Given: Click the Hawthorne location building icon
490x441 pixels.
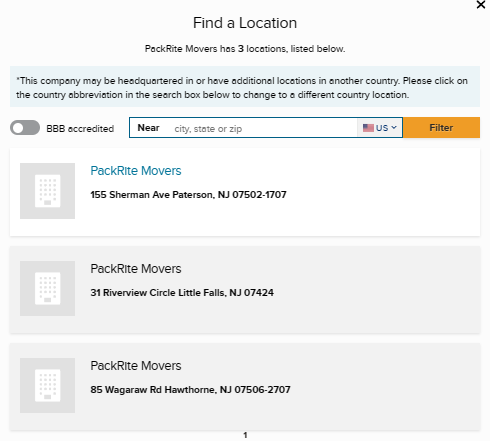Looking at the screenshot, I should [x=47, y=385].
